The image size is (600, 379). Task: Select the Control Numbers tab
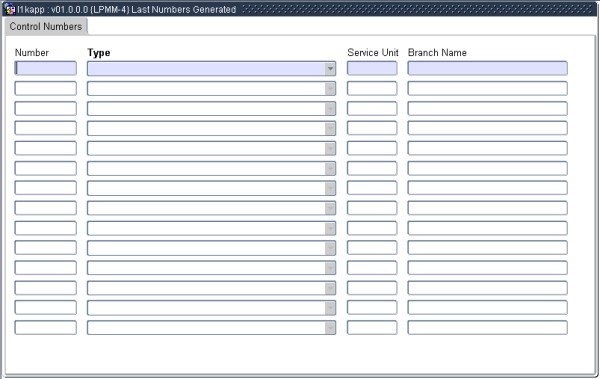(x=46, y=26)
